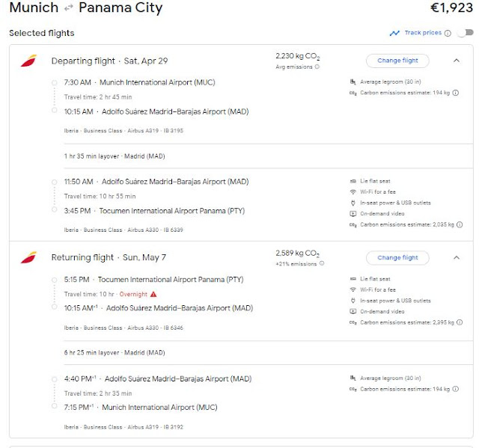Click the Track prices link text

pos(423,33)
